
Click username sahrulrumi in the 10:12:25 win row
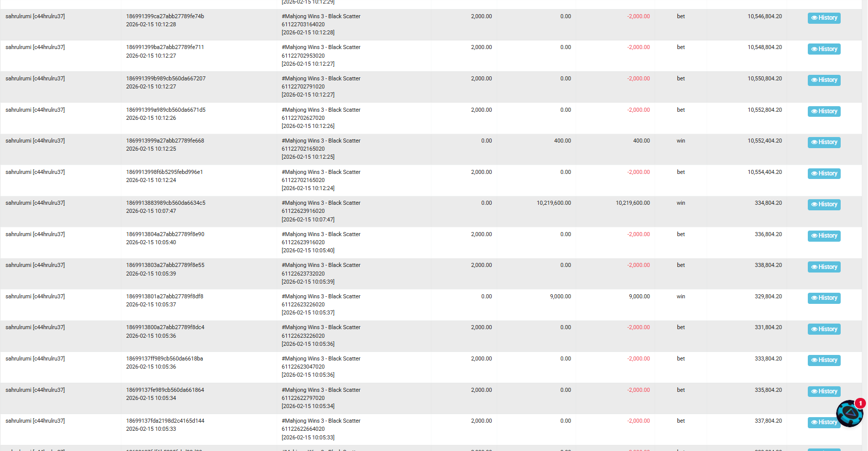pyautogui.click(x=35, y=141)
